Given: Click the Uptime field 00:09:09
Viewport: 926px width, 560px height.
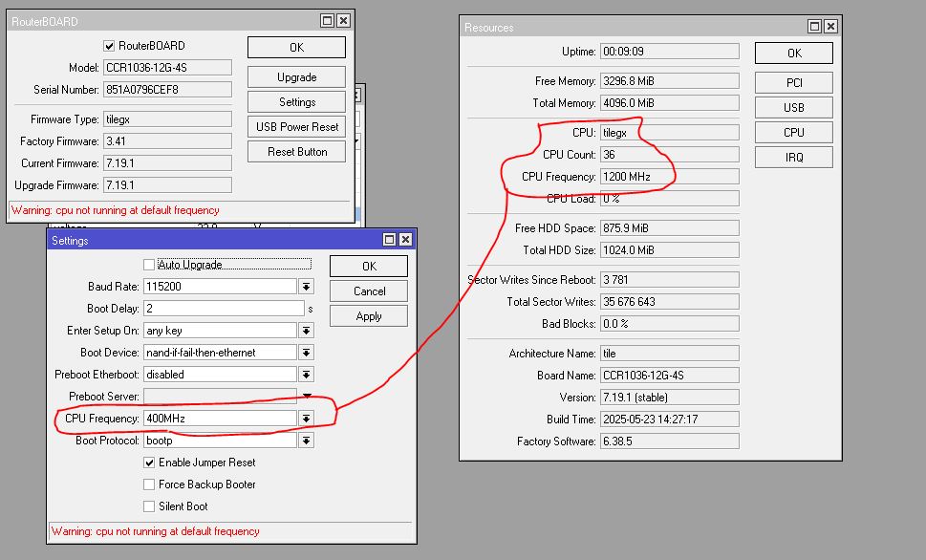Looking at the screenshot, I should point(670,52).
